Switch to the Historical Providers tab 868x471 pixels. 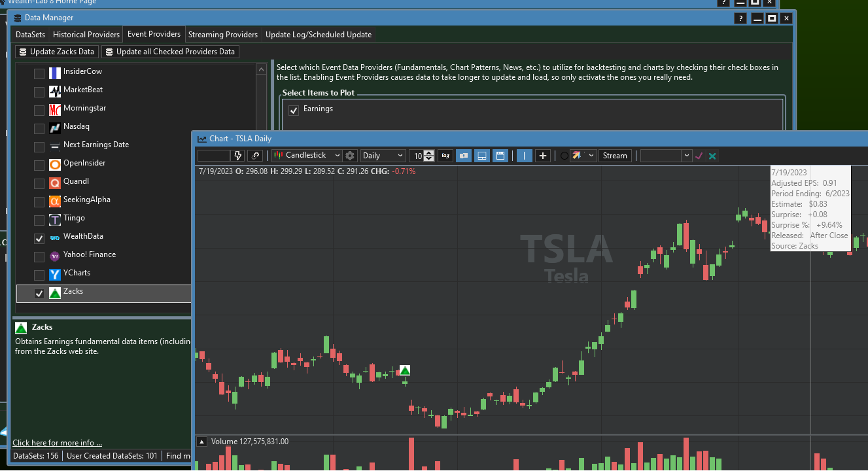[86, 35]
